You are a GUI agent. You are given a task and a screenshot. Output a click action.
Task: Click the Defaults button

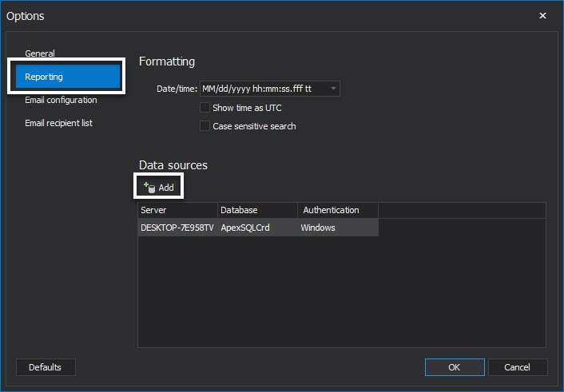tap(46, 367)
